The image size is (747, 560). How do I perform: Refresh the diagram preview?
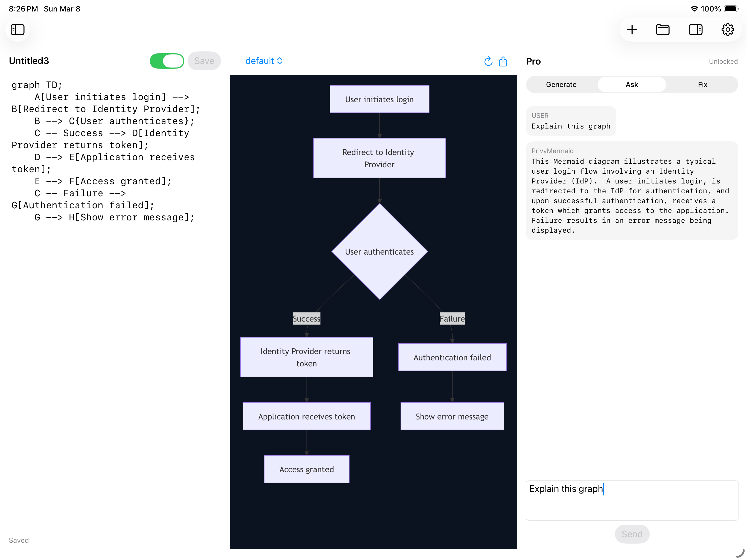pyautogui.click(x=488, y=61)
